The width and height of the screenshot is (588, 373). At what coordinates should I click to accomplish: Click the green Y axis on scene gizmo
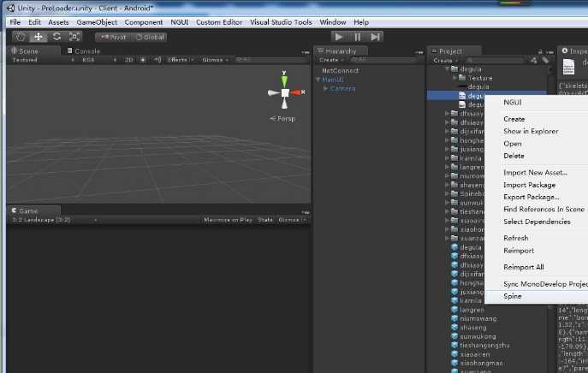coord(284,80)
